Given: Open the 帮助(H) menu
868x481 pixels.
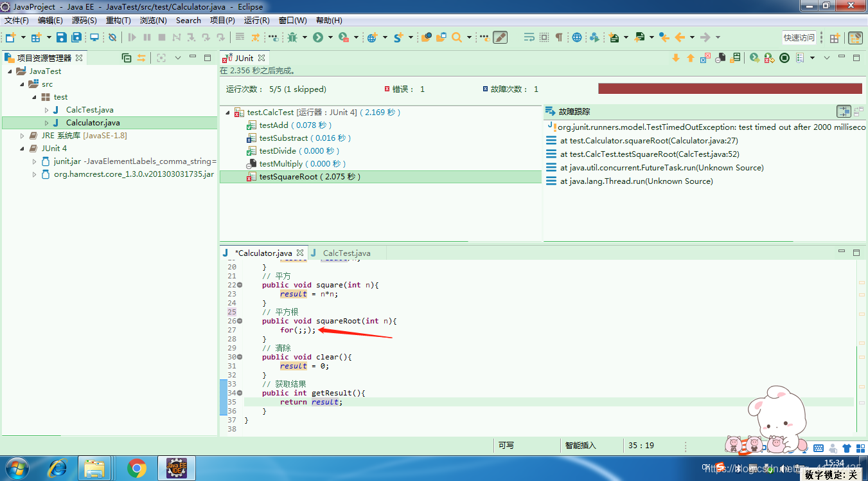Looking at the screenshot, I should click(x=329, y=21).
